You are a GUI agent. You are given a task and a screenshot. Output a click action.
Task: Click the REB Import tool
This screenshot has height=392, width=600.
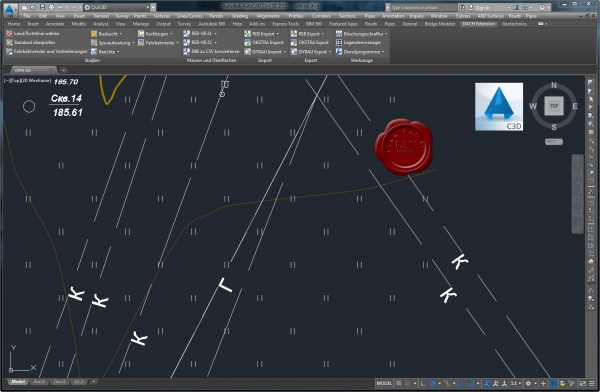[x=262, y=34]
